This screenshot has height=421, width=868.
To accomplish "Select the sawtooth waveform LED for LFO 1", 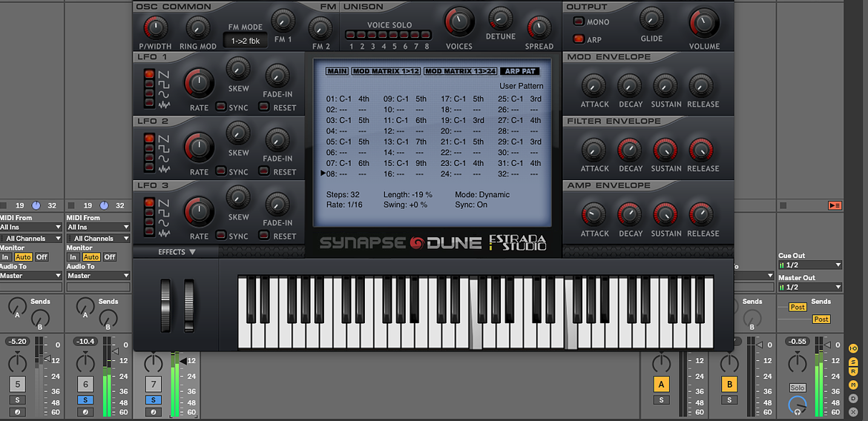I will [x=149, y=74].
